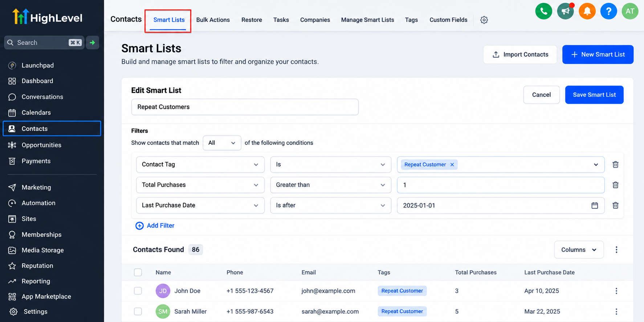Switch to the Tasks tab
The height and width of the screenshot is (322, 644).
(x=281, y=20)
